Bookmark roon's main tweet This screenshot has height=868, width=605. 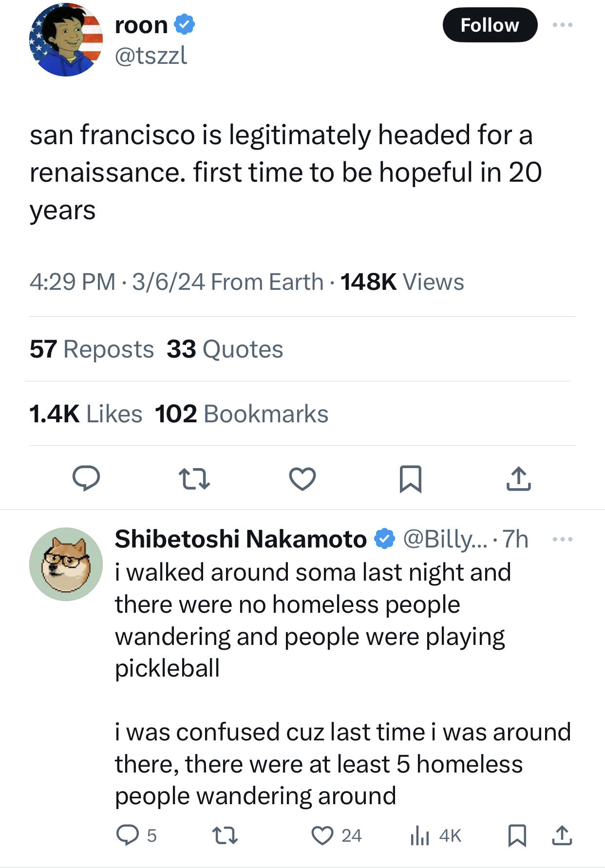(410, 478)
